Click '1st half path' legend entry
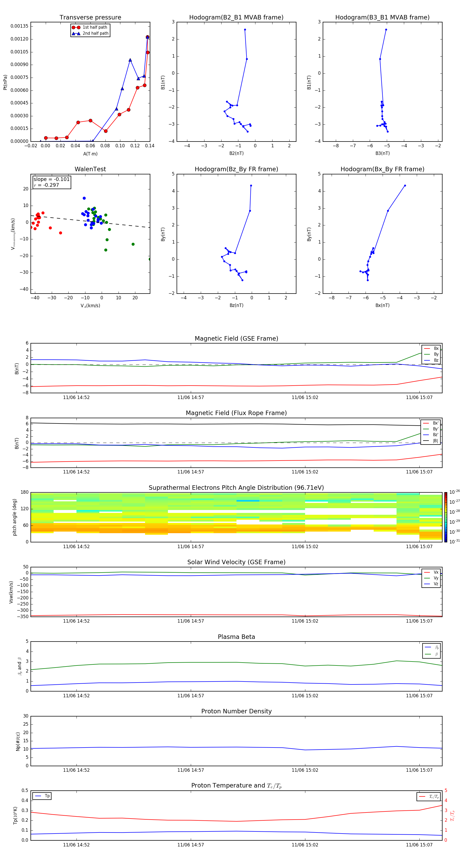The height and width of the screenshot is (868, 473). pyautogui.click(x=90, y=27)
